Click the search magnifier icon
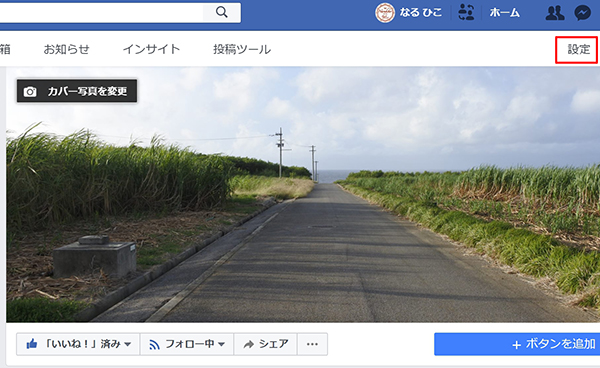Screen dimensions: 600x368 coord(222,12)
